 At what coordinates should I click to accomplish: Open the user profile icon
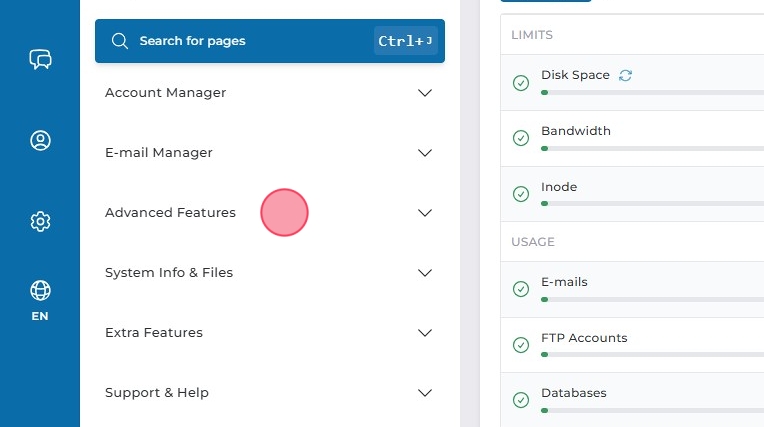[x=40, y=141]
